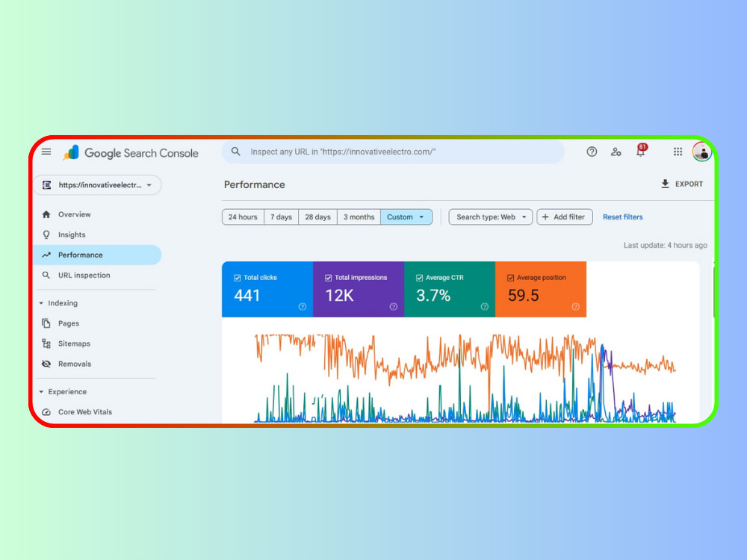The width and height of the screenshot is (747, 560).
Task: Click the EXPORT button label
Action: 689,184
